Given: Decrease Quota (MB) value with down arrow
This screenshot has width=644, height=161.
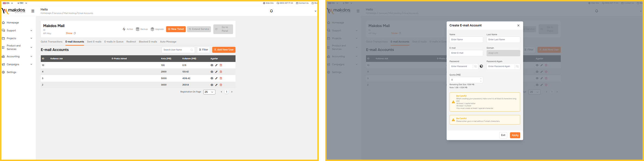Looking at the screenshot, I should (481, 81).
